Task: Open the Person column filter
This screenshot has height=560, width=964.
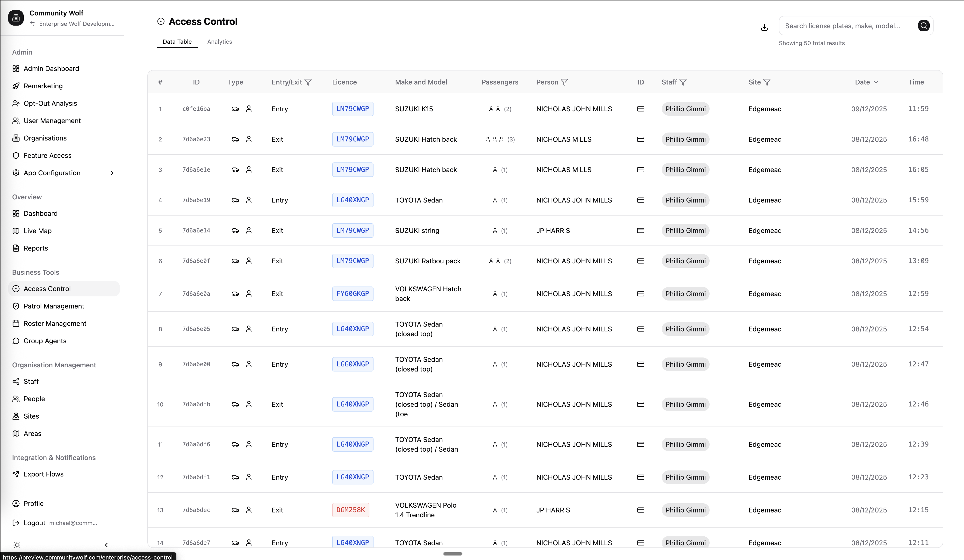Action: click(564, 82)
